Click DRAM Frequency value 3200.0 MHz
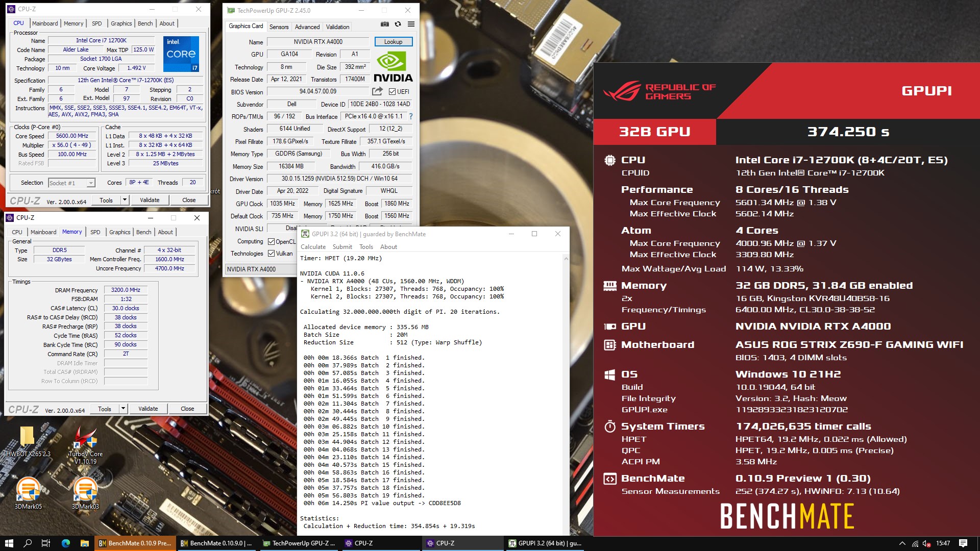The height and width of the screenshot is (551, 980). coord(126,290)
